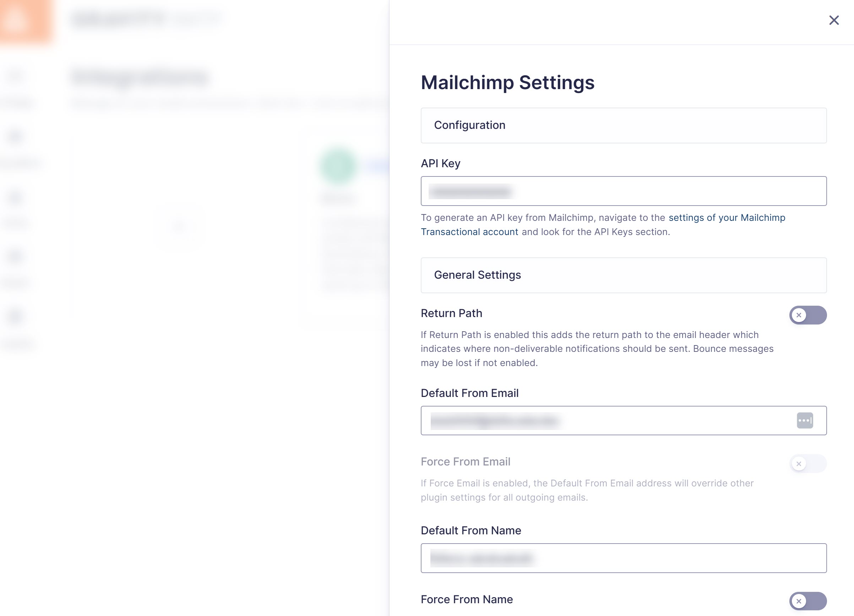This screenshot has width=854, height=616.
Task: Open merge tags via the ellipsis icon in email field
Action: (x=804, y=421)
